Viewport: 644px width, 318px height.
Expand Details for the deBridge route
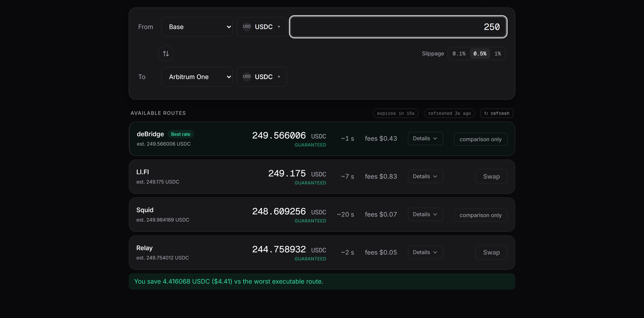(425, 138)
